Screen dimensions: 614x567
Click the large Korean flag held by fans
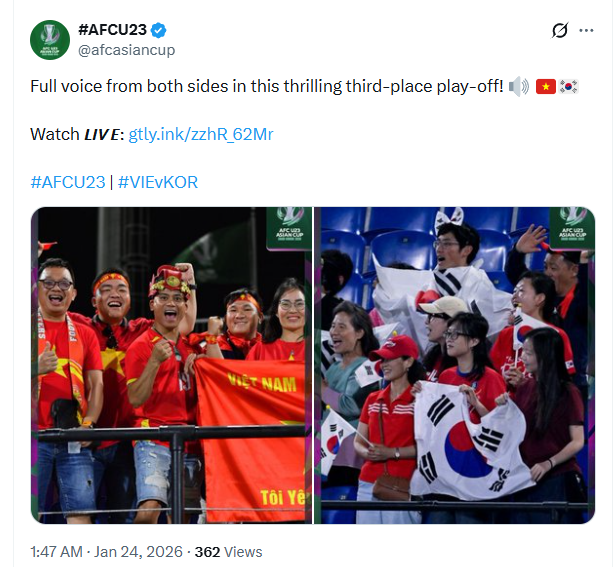[470, 441]
